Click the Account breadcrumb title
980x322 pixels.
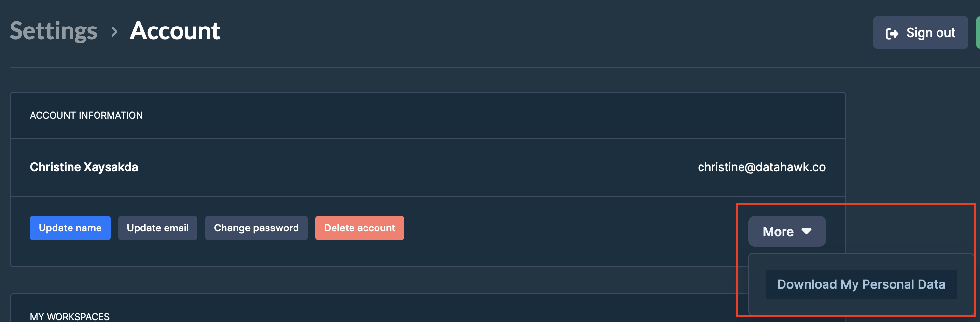175,31
